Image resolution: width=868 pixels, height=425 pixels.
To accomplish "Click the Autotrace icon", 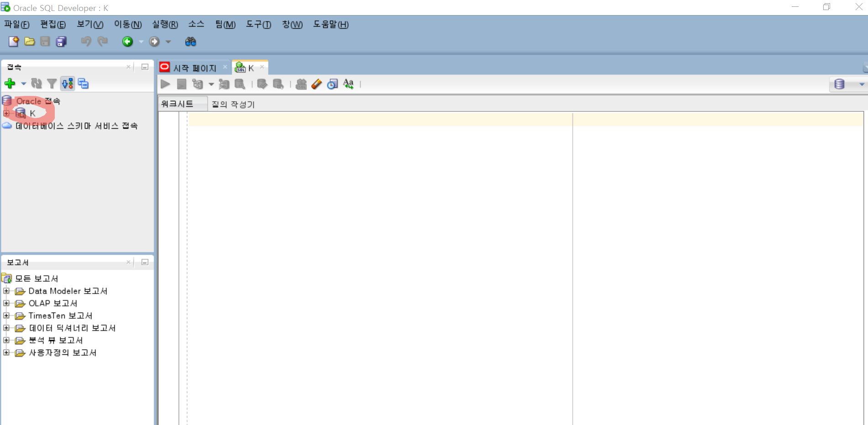I will pyautogui.click(x=224, y=84).
